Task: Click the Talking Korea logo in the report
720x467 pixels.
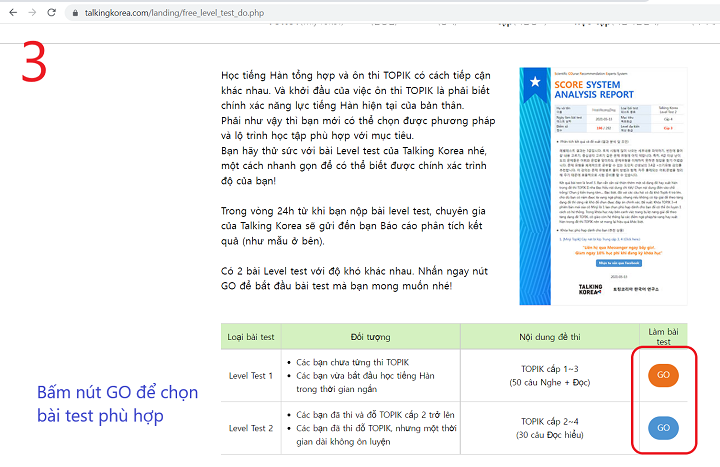Action: click(x=590, y=289)
